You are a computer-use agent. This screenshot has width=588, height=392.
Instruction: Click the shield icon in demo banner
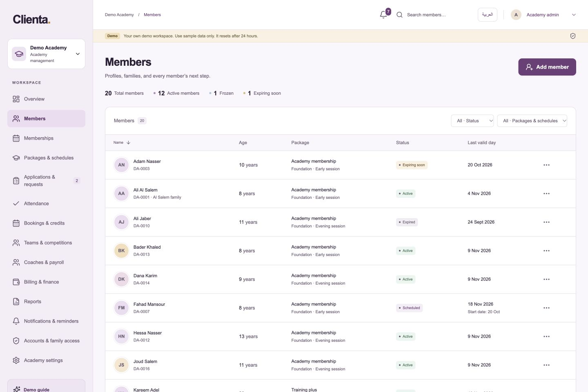[x=573, y=36]
